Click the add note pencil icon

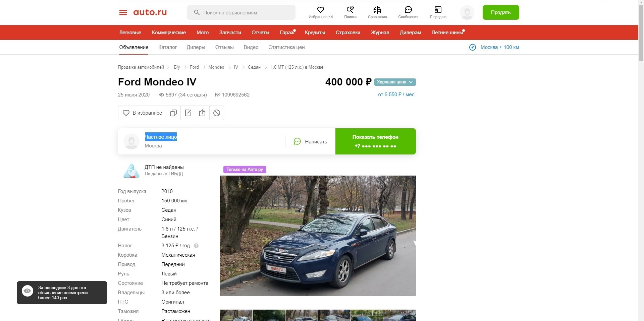(x=188, y=113)
